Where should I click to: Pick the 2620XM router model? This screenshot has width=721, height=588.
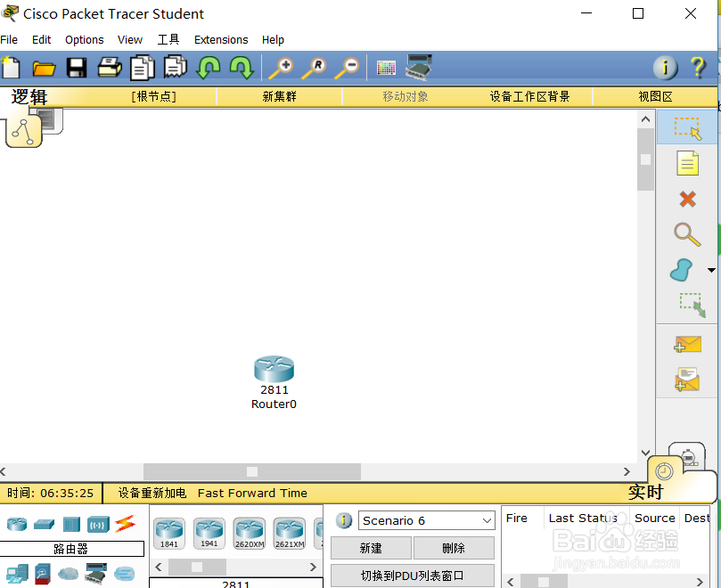click(x=250, y=534)
